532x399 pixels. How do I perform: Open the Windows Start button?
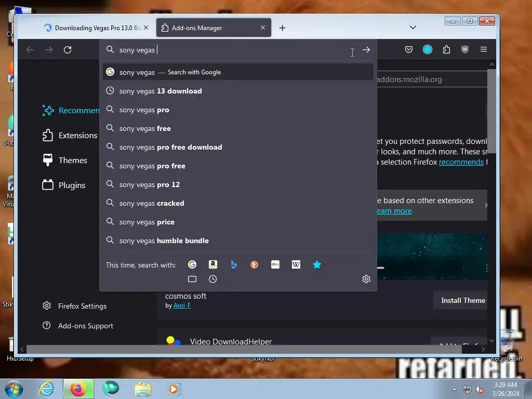pos(14,389)
